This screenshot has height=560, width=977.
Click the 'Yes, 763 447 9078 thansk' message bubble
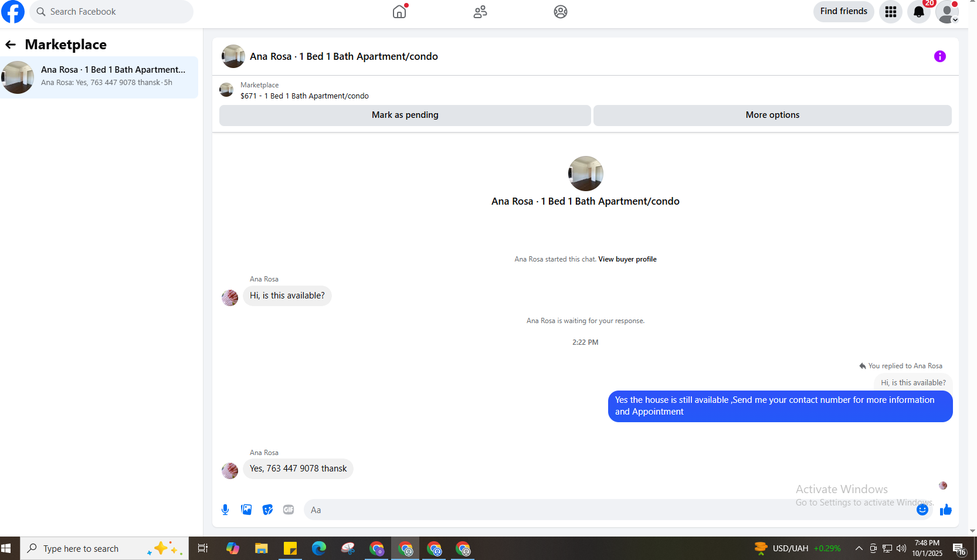pos(298,469)
